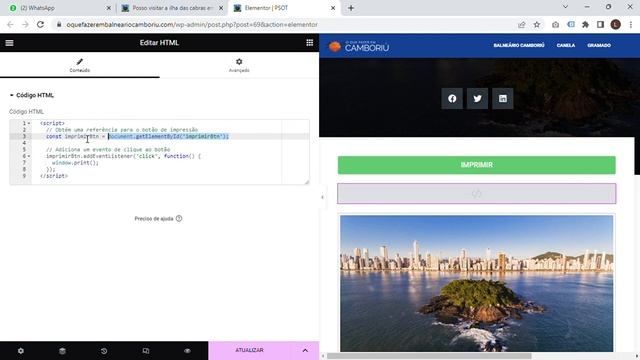
Task: Open the tab search dropdown arrow
Action: point(565,7)
